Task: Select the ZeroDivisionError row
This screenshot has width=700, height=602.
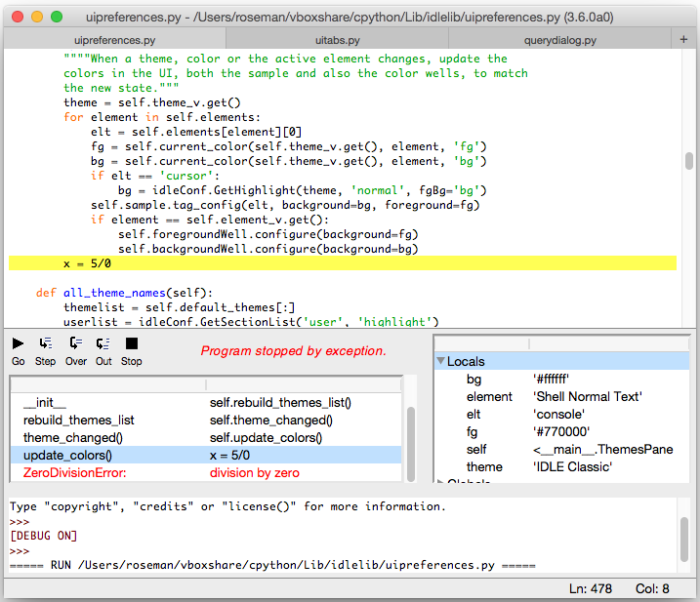Action: pyautogui.click(x=205, y=472)
